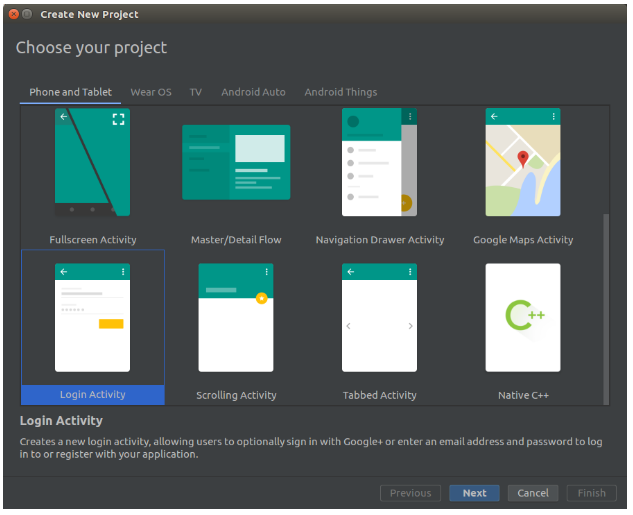
Task: Close the Create New Project window
Action: [12, 14]
